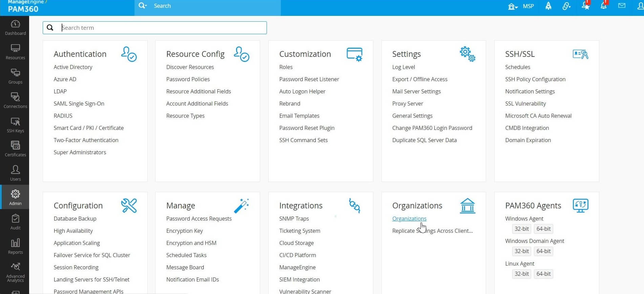Viewport: 644px width, 294px height.
Task: Open Ticketing System integration
Action: [299, 231]
